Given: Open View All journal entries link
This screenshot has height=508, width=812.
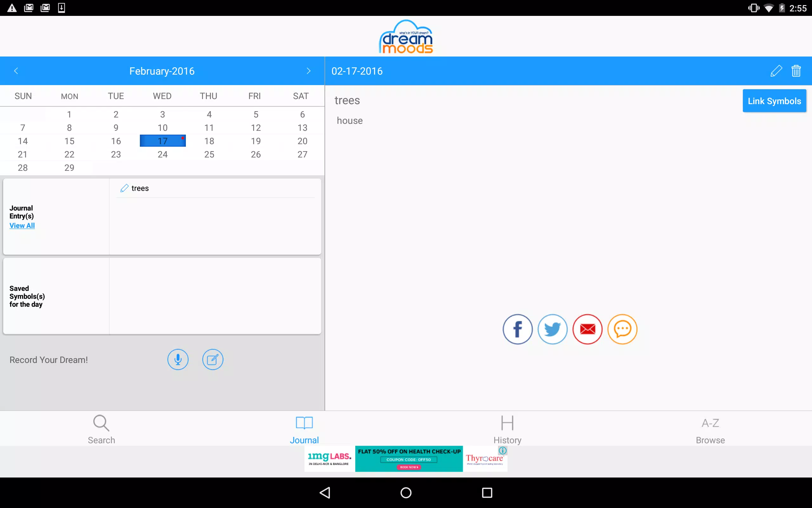Looking at the screenshot, I should pos(22,225).
